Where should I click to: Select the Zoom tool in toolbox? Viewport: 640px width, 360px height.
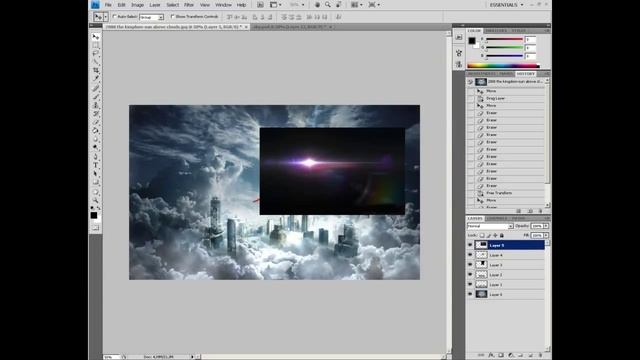click(96, 200)
